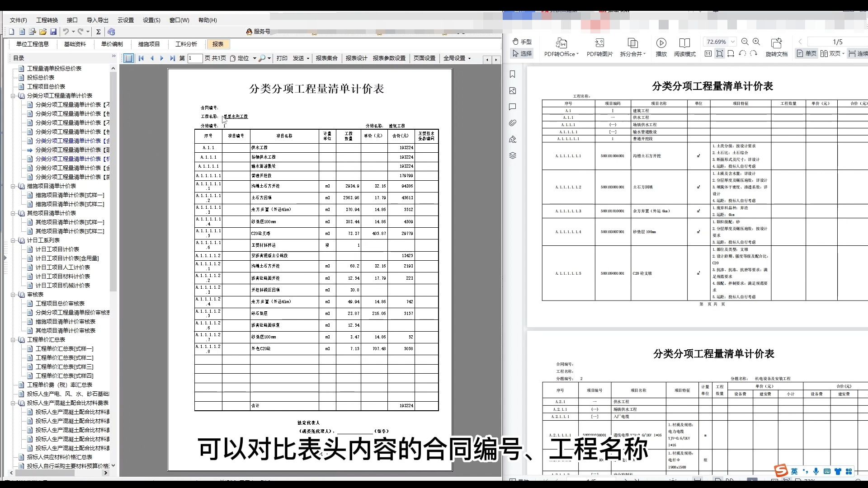868x488 pixels.
Task: Open the signature pen panel in sidebar
Action: [513, 139]
